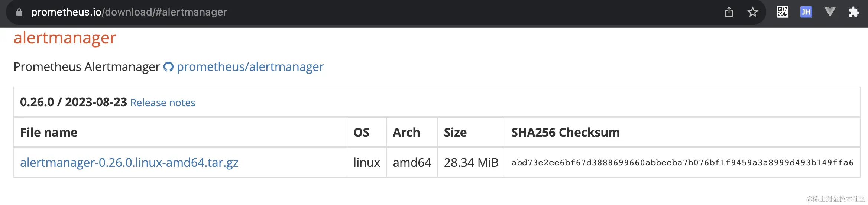The image size is (868, 205).
Task: Click the 0.26.0 / 2023-08-23 version text
Action: (x=73, y=102)
